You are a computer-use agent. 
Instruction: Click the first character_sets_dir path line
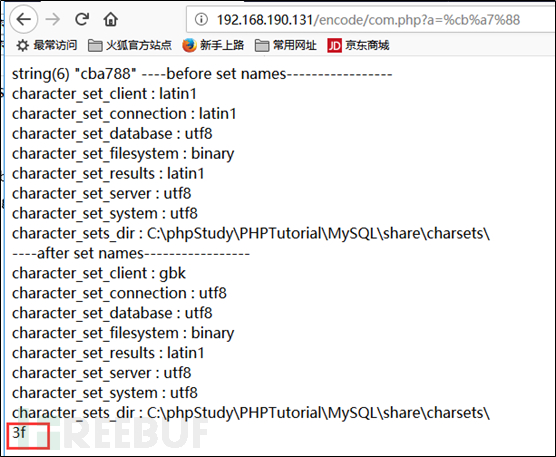tap(251, 233)
